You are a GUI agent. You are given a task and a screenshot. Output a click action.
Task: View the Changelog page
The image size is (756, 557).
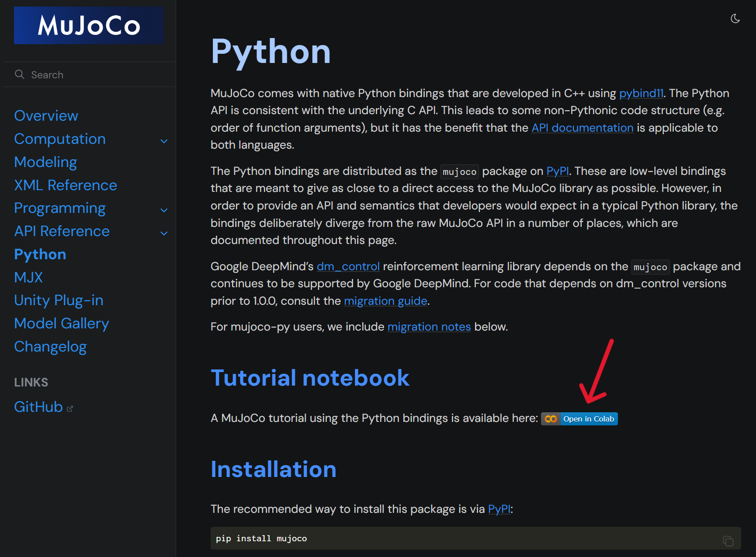51,347
